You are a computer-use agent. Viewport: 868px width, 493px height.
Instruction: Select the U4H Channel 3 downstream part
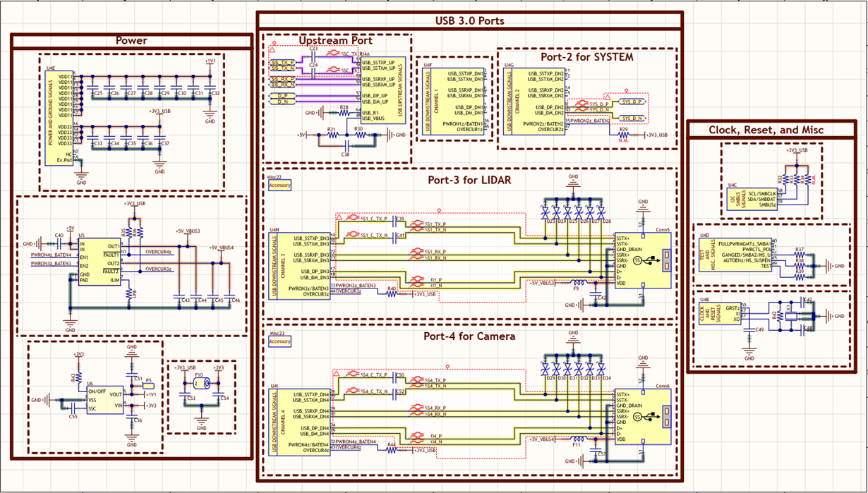coord(301,266)
